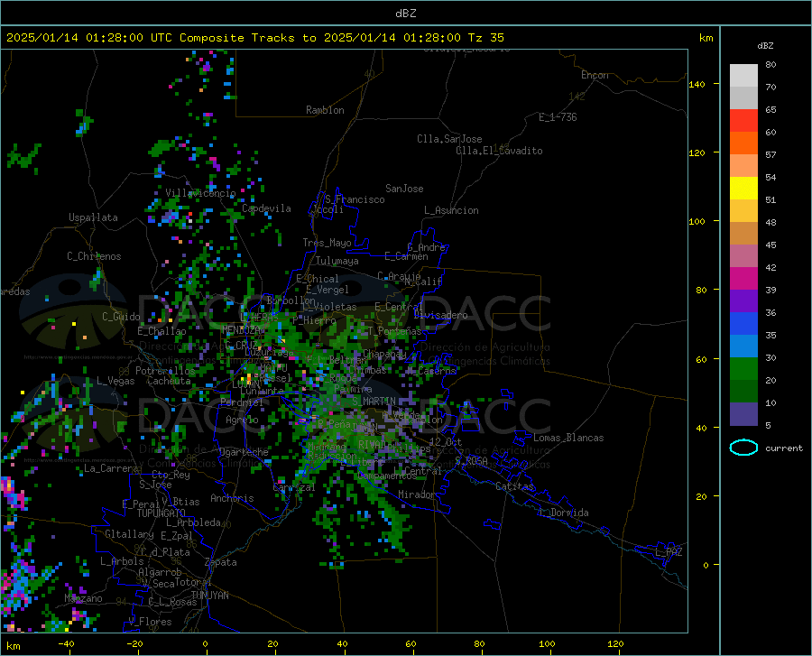Click the 'Uspallata' map label
The width and height of the screenshot is (812, 656).
tap(93, 217)
